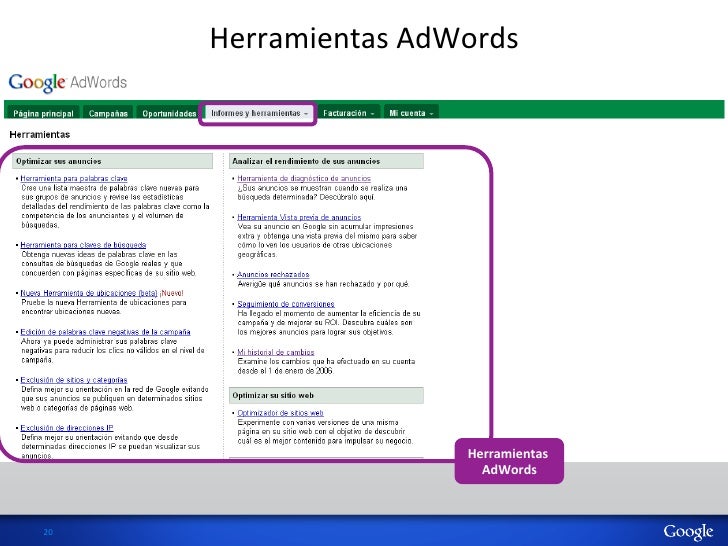
Task: Expand the Mi cuenta dropdown menu
Action: [x=411, y=113]
